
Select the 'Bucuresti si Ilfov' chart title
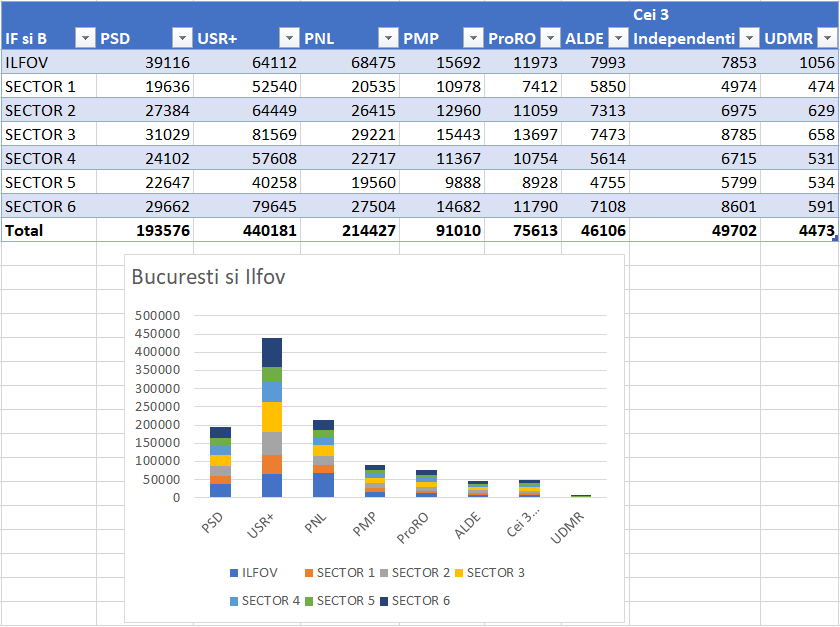coord(208,277)
